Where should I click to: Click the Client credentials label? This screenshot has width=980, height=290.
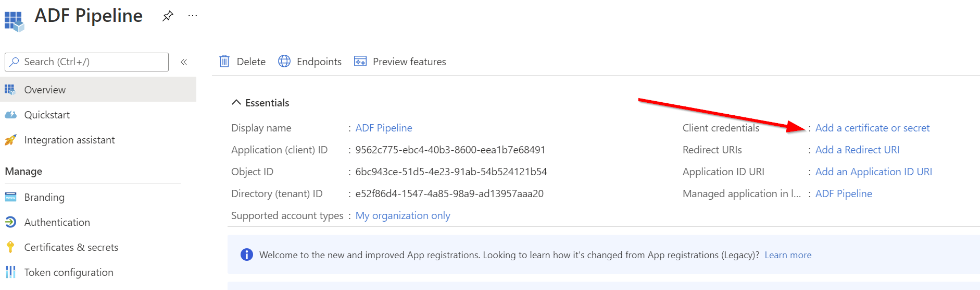coord(721,128)
